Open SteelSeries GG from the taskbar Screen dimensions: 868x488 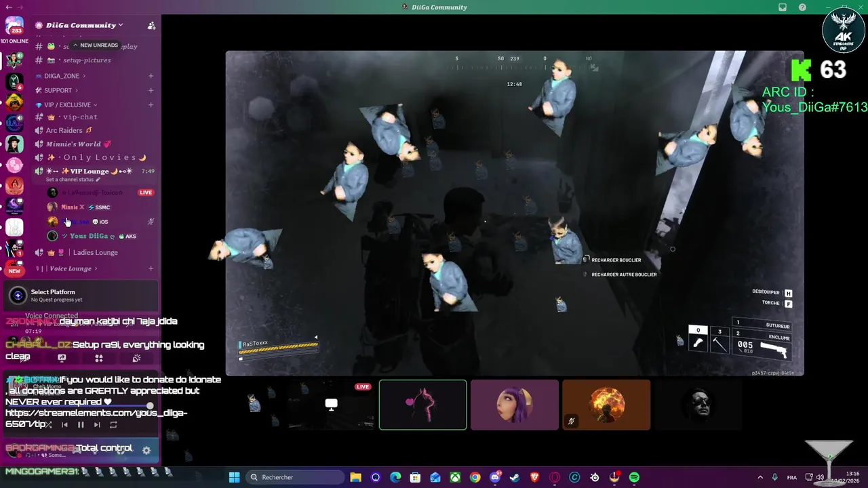(x=595, y=477)
